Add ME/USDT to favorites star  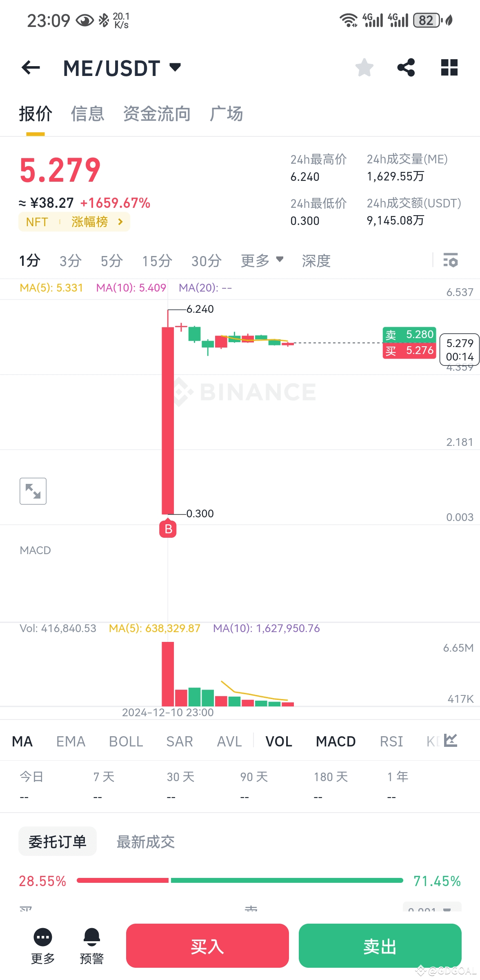(x=364, y=68)
